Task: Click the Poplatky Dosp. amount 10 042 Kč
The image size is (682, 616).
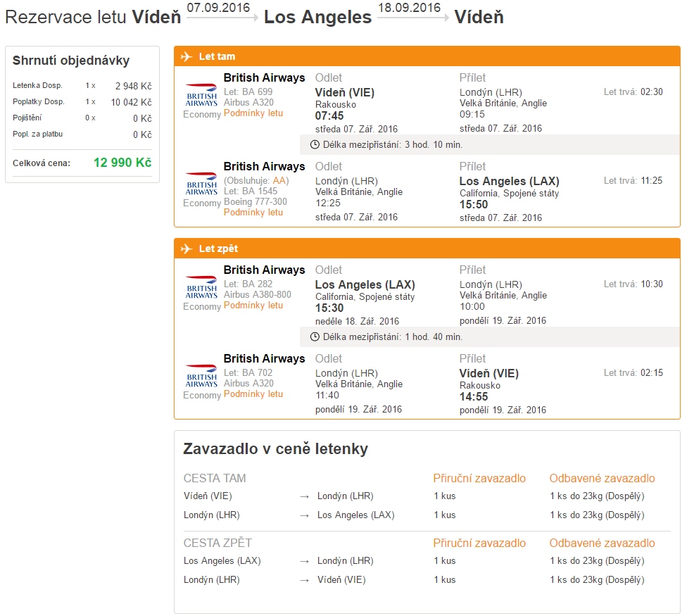Action: [132, 102]
